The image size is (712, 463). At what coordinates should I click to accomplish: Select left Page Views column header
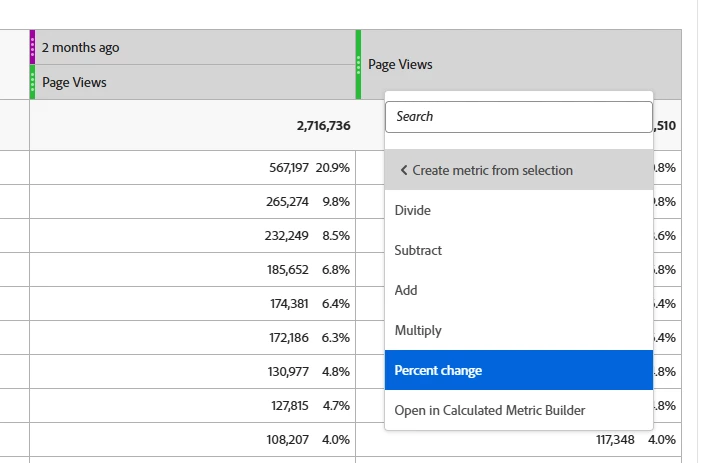195,82
